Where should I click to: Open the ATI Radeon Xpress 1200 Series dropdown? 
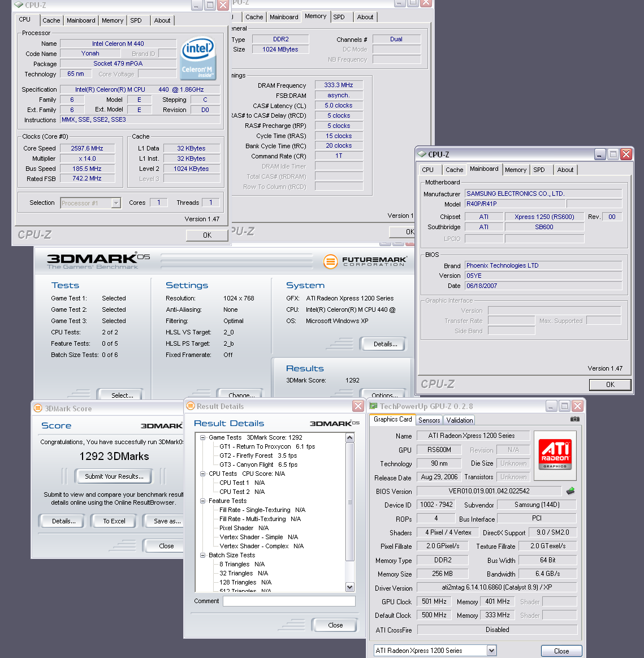492,651
